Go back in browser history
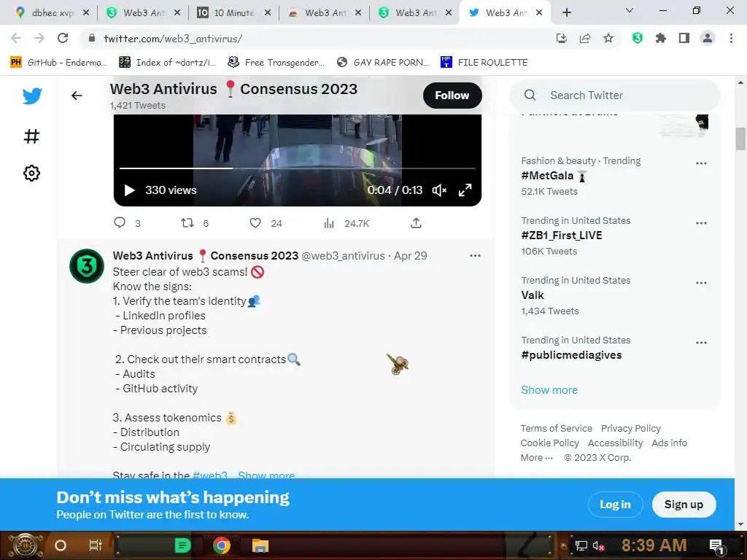 [16, 38]
